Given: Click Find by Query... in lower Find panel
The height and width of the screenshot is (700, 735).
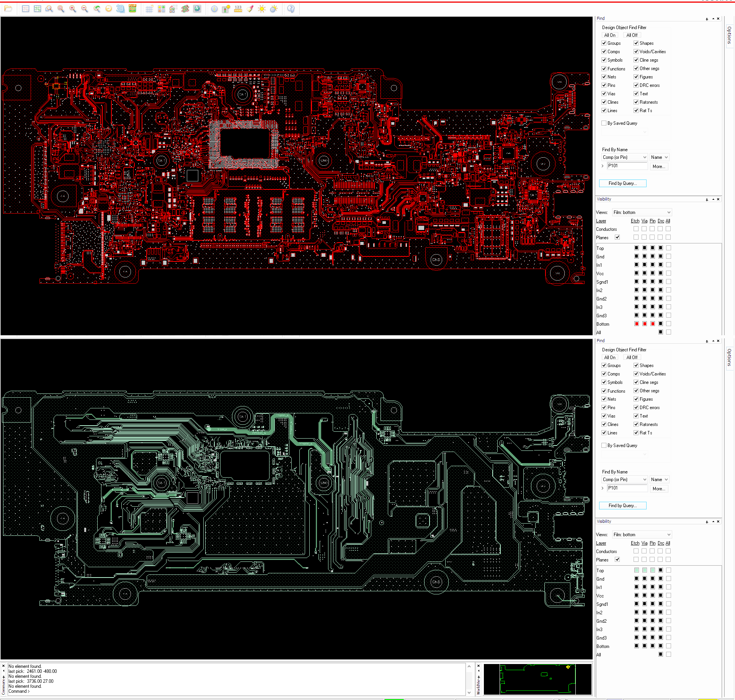Looking at the screenshot, I should pos(623,506).
